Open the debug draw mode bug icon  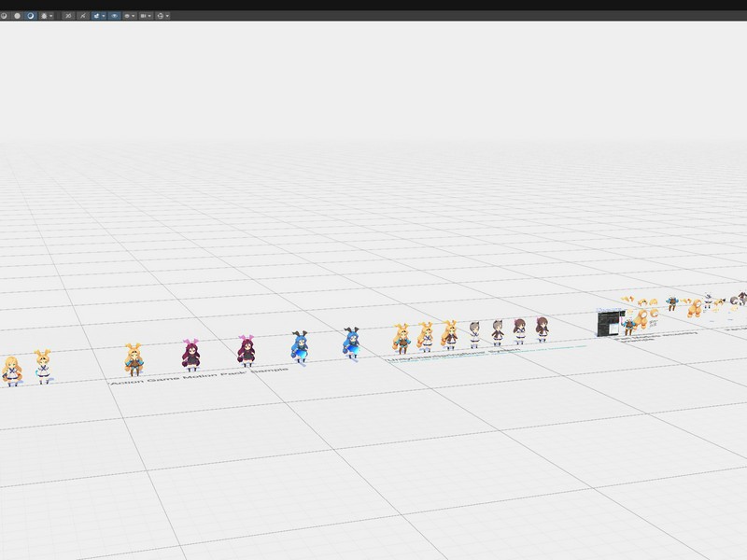[44, 16]
